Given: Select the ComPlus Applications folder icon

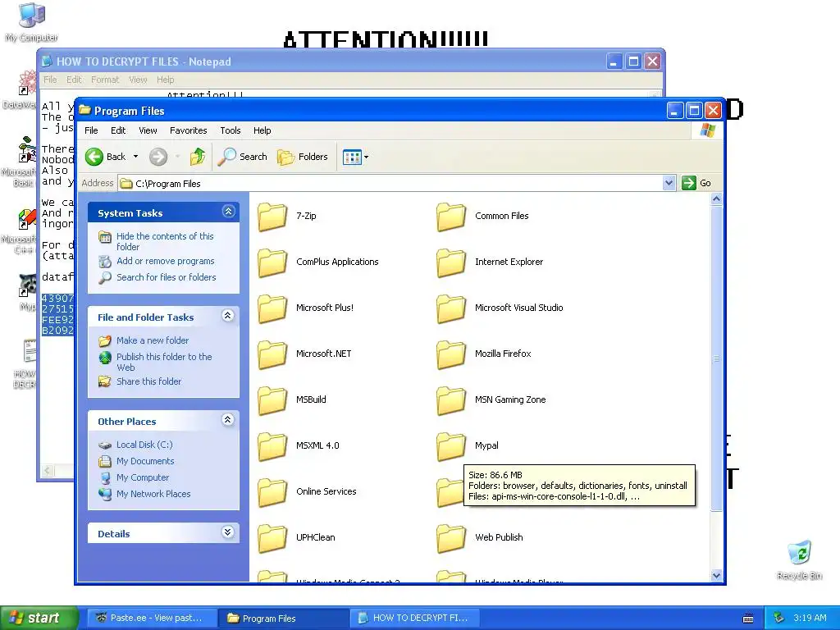Looking at the screenshot, I should pyautogui.click(x=272, y=263).
